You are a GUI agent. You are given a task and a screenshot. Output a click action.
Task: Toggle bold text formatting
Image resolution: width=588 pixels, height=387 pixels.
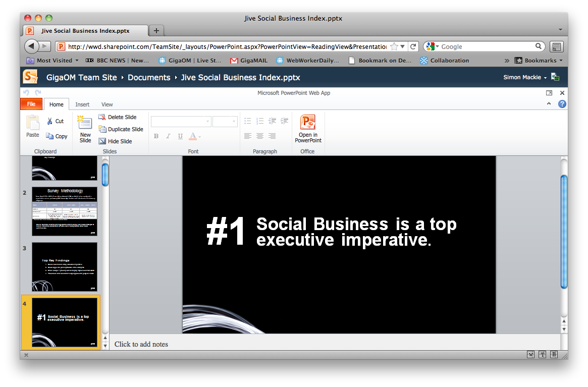[156, 136]
